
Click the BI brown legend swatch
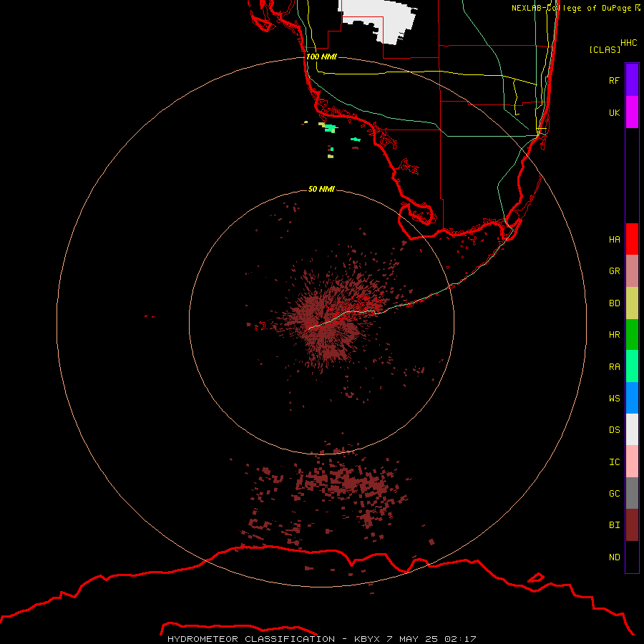632,525
